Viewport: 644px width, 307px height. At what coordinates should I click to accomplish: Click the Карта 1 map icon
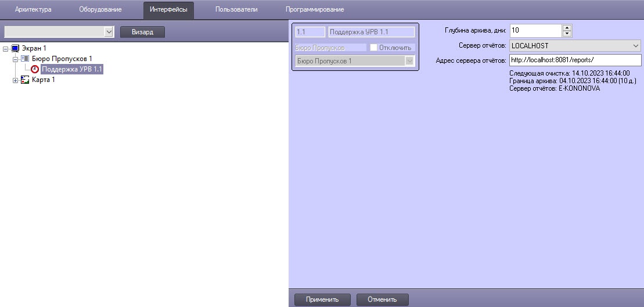[25, 80]
